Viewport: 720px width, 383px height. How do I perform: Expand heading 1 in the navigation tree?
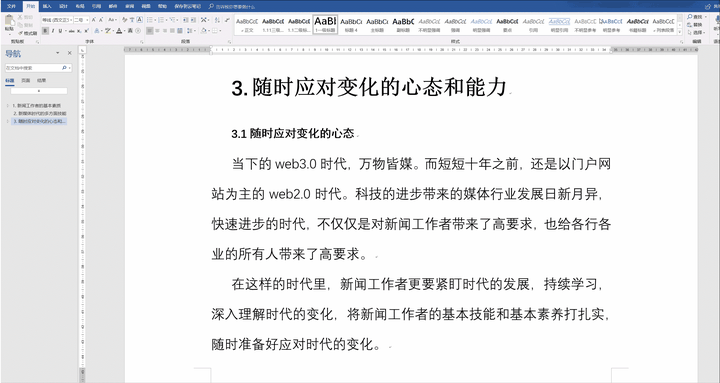click(x=7, y=106)
